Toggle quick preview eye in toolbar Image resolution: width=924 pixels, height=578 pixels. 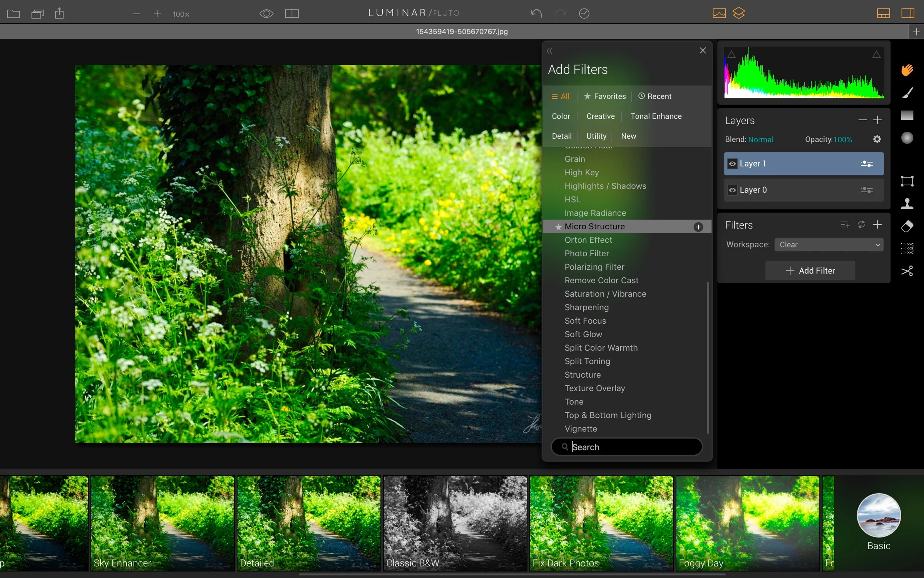(x=266, y=14)
